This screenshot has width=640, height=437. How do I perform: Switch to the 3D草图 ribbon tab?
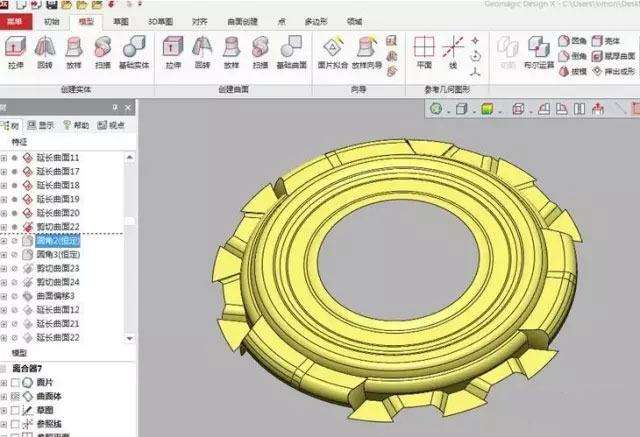click(x=160, y=19)
